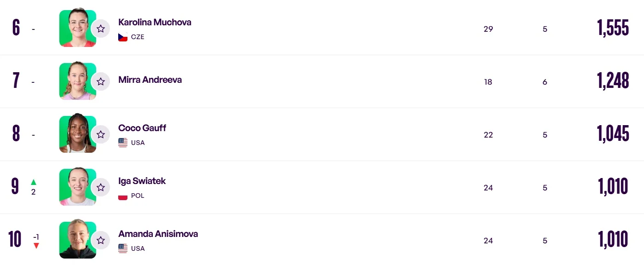Click red down arrow next to rank 10
The image size is (644, 265).
[x=36, y=246]
